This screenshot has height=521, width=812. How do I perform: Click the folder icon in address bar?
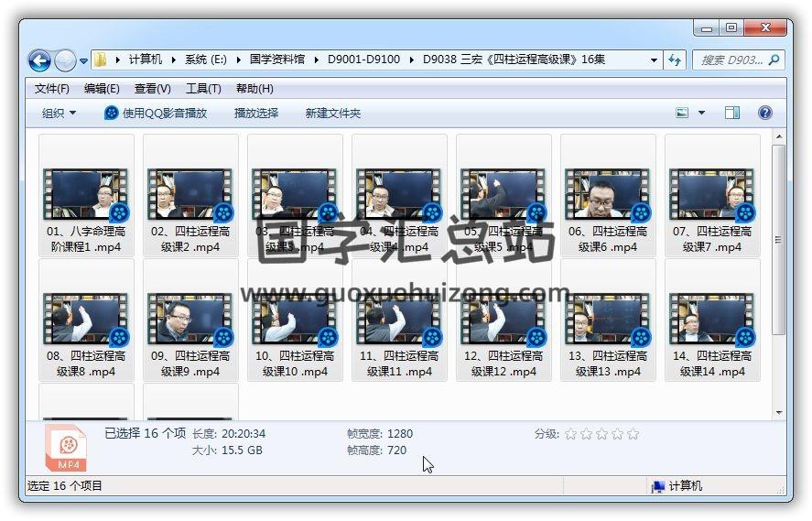(100, 60)
